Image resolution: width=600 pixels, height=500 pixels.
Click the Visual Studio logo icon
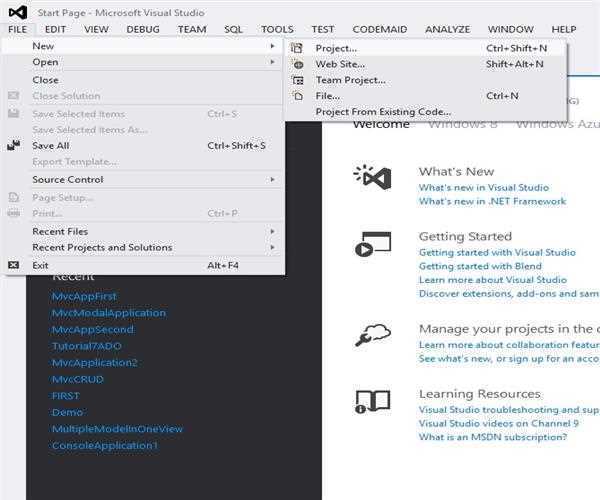click(x=16, y=12)
